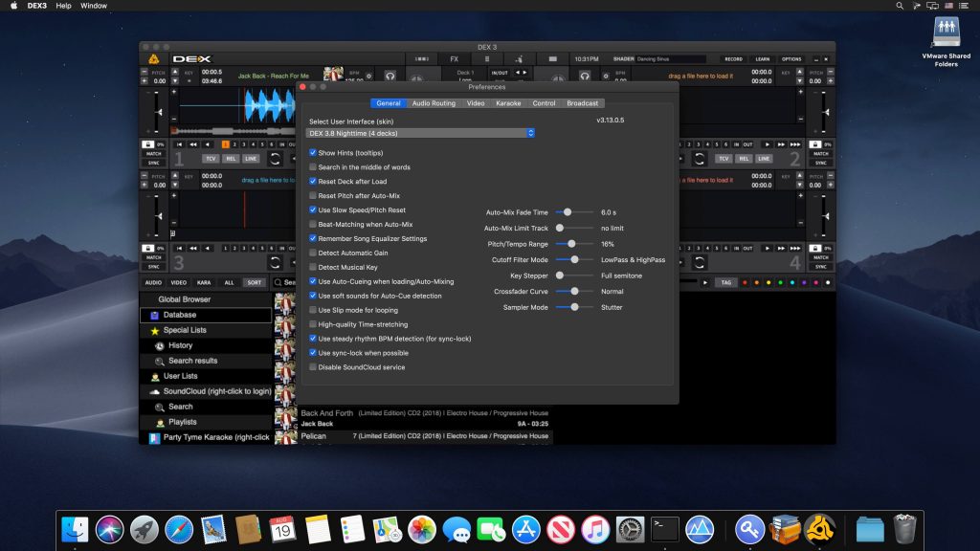This screenshot has width=980, height=551.
Task: Open the FX panel in top toolbar
Action: point(454,59)
